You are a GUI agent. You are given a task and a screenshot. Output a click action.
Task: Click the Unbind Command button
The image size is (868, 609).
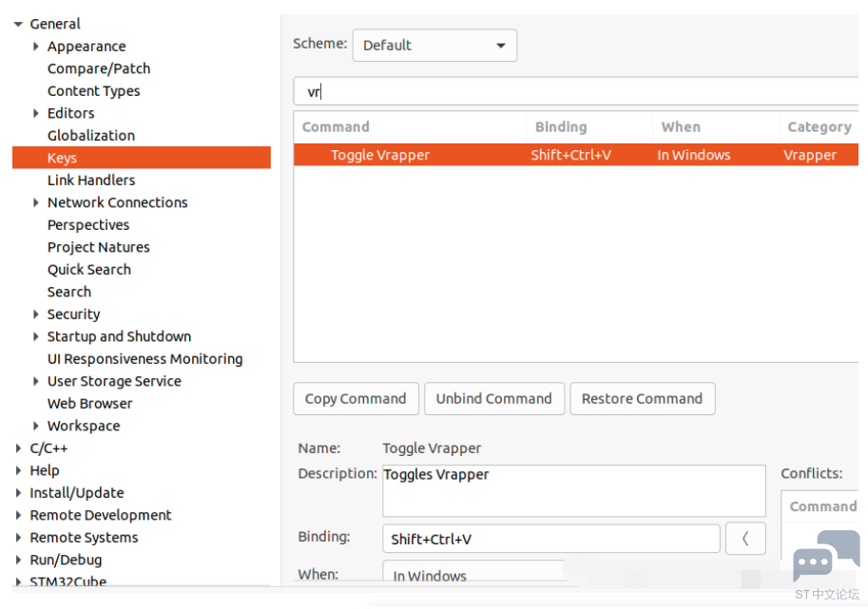pos(493,399)
